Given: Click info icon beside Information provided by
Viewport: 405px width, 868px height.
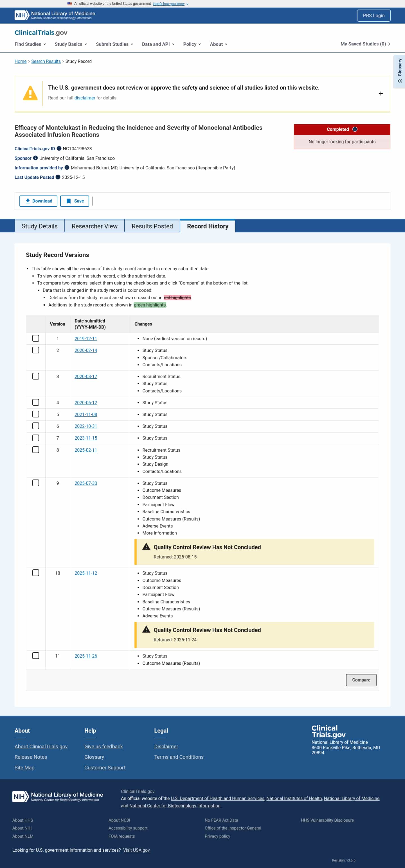Looking at the screenshot, I should (67, 167).
